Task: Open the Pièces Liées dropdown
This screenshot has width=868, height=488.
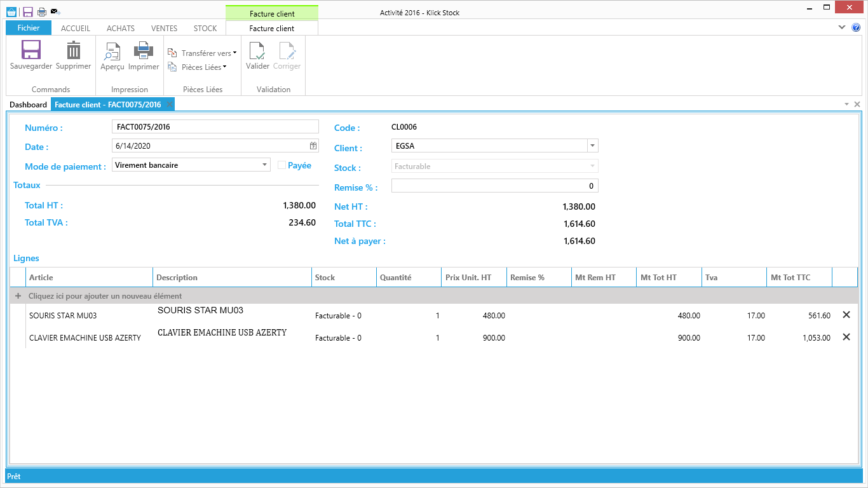Action: pyautogui.click(x=198, y=67)
